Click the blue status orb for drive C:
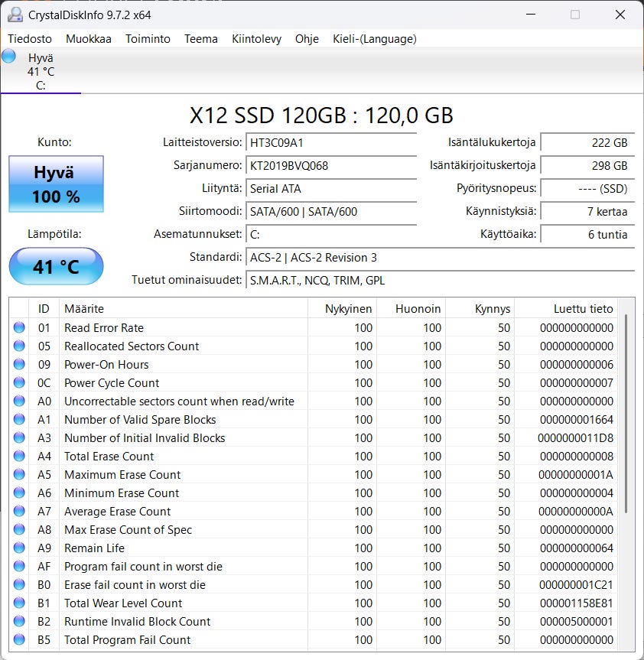The image size is (644, 660). click(x=9, y=56)
